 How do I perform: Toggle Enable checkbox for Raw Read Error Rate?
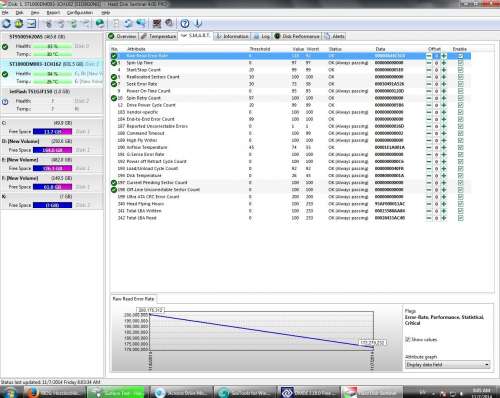click(x=460, y=56)
